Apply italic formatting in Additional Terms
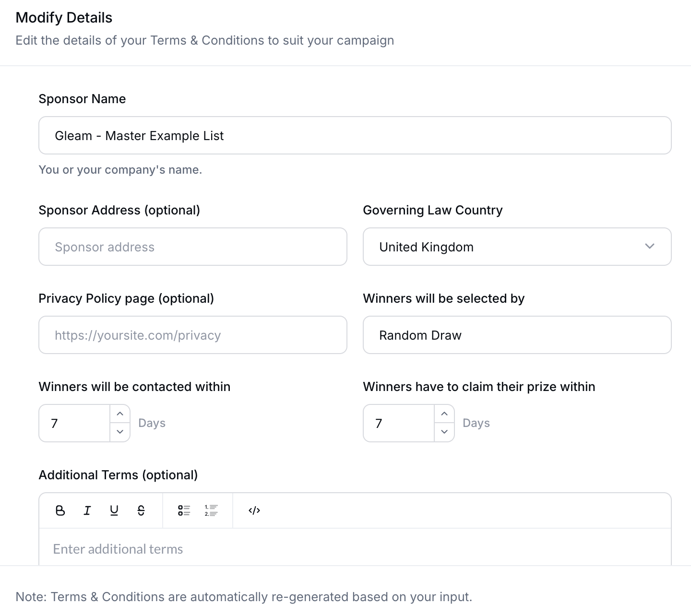Screen dimensions: 691x616 pos(87,510)
